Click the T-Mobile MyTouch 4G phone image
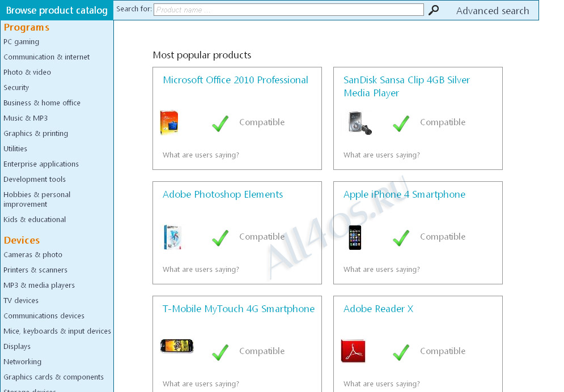This screenshot has height=392, width=564. (177, 346)
